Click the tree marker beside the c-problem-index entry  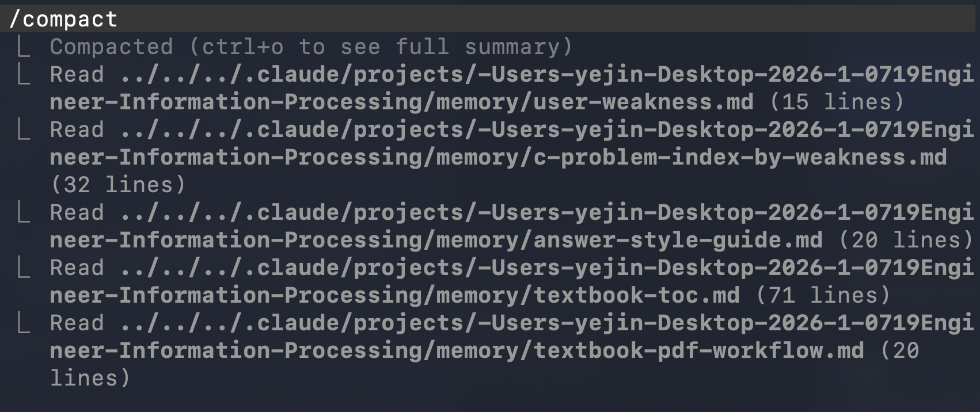pyautogui.click(x=24, y=129)
